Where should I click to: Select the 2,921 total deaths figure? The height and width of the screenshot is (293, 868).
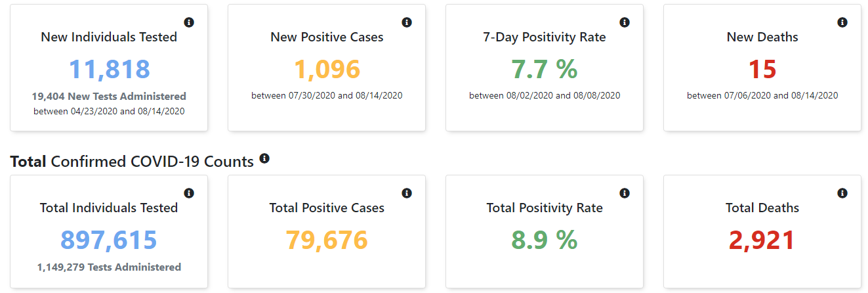(x=762, y=240)
